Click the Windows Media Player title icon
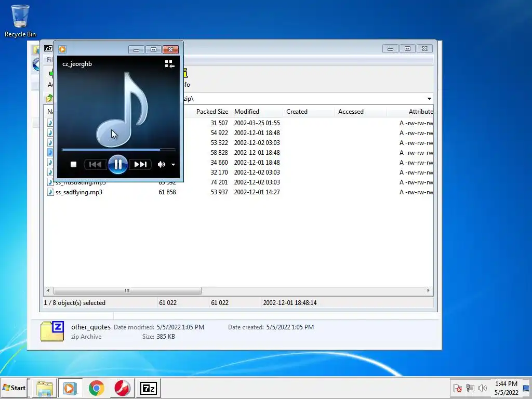This screenshot has width=532, height=399. pyautogui.click(x=62, y=49)
